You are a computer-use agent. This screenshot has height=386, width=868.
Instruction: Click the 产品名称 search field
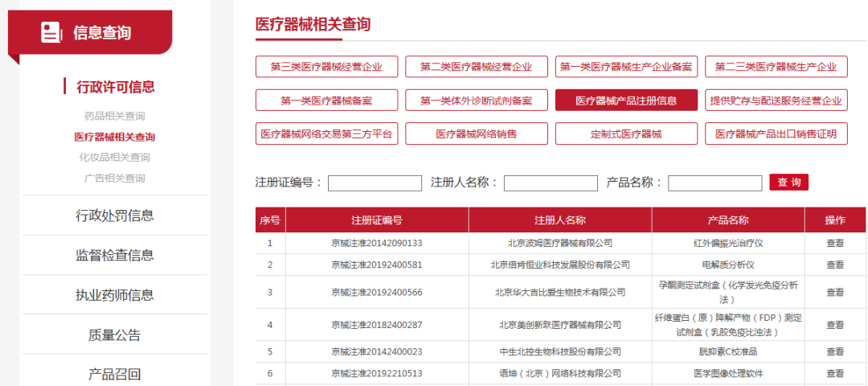[x=714, y=183]
